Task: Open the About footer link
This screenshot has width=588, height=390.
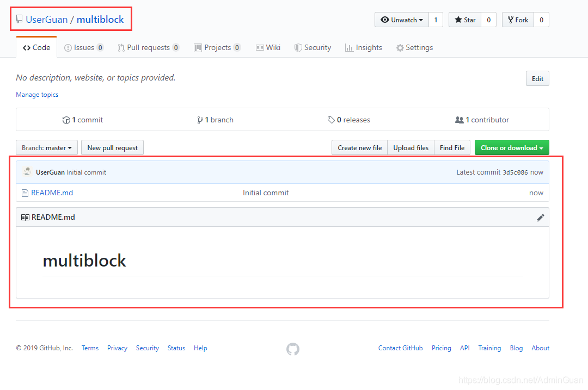Action: point(541,348)
